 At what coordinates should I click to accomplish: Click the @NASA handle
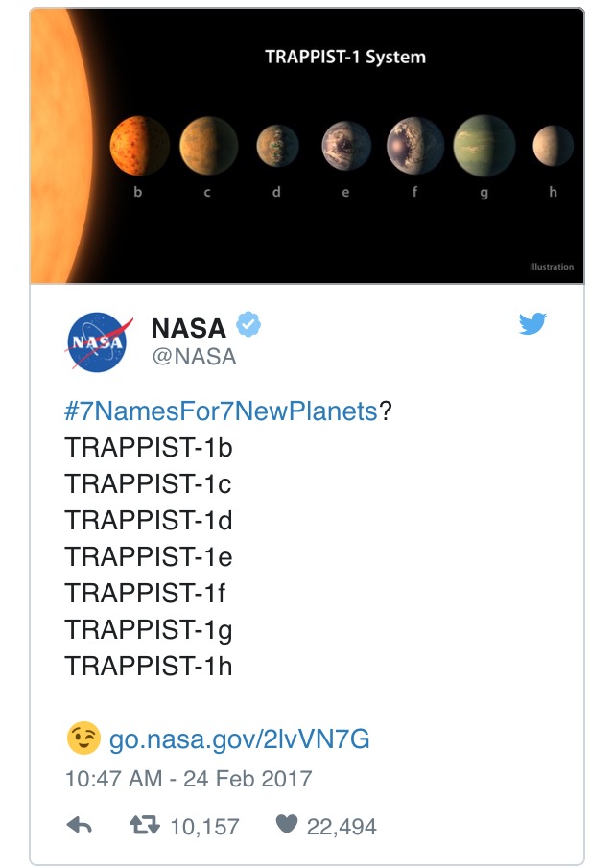coord(194,357)
